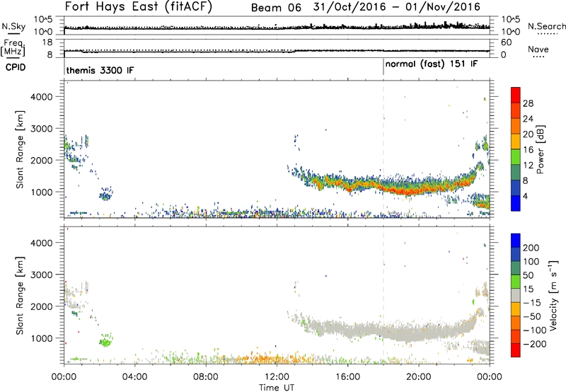Click the 'Nave' legend label
The width and height of the screenshot is (566, 392).
538,49
